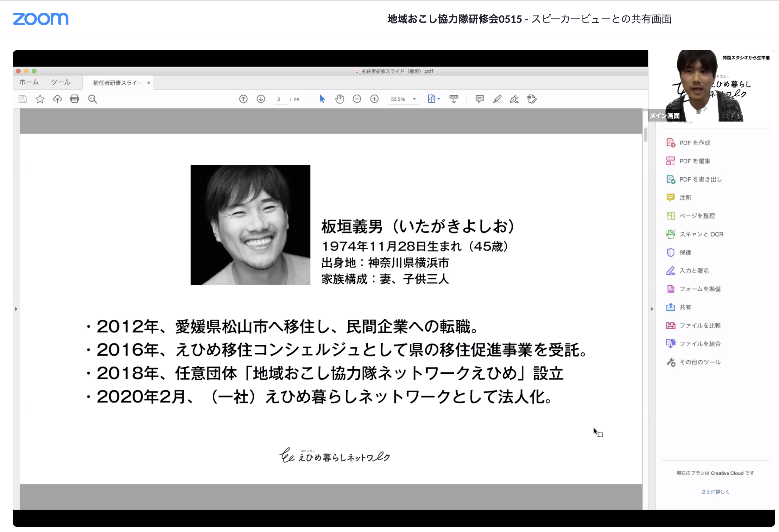Click the yellow minimize window button
This screenshot has height=532, width=779.
coord(26,71)
